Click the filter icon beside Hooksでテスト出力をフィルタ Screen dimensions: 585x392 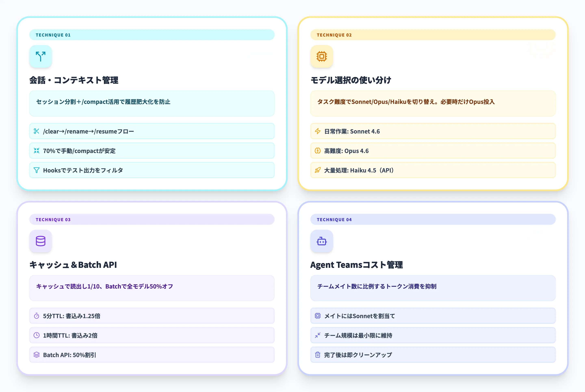point(37,170)
